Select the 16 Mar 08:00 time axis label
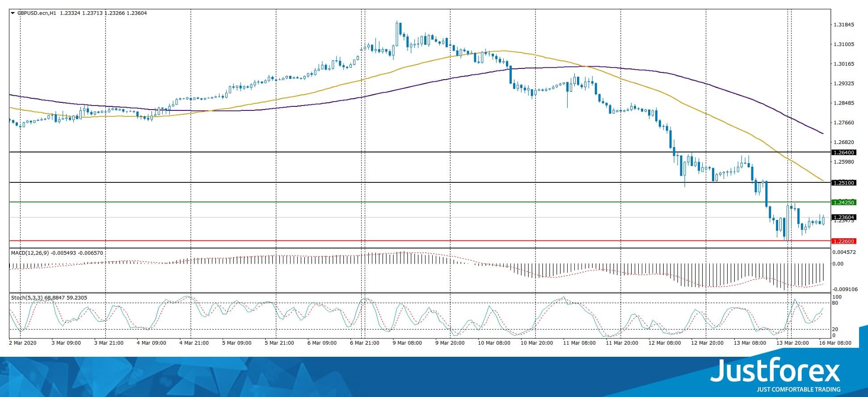868x397 pixels. point(835,343)
